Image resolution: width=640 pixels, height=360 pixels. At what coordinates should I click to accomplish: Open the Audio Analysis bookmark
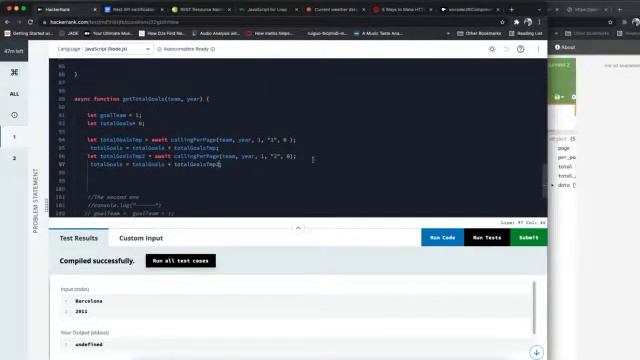[216, 33]
